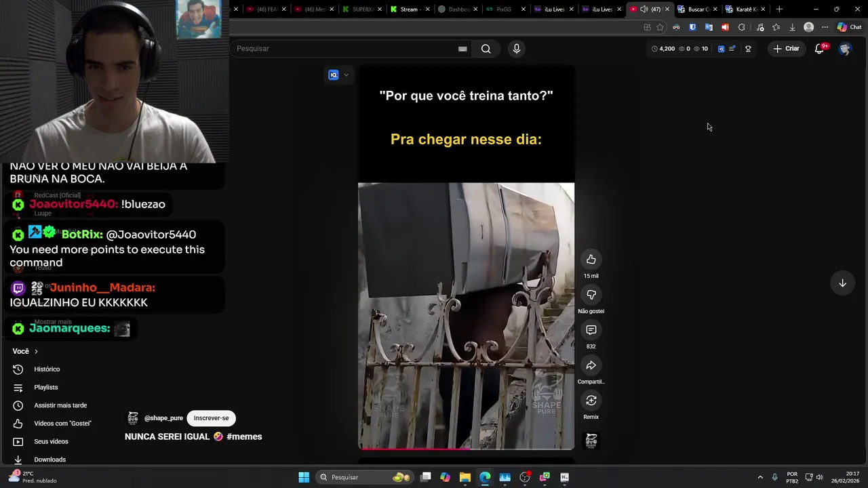Screen dimensions: 868x488
Task: Expand the Você sidebar section
Action: tap(25, 351)
